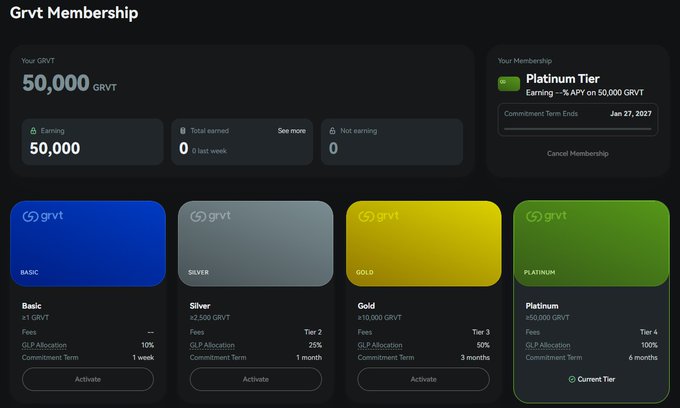Image resolution: width=680 pixels, height=408 pixels.
Task: Click the 50% GLP allocation value
Action: 483,345
